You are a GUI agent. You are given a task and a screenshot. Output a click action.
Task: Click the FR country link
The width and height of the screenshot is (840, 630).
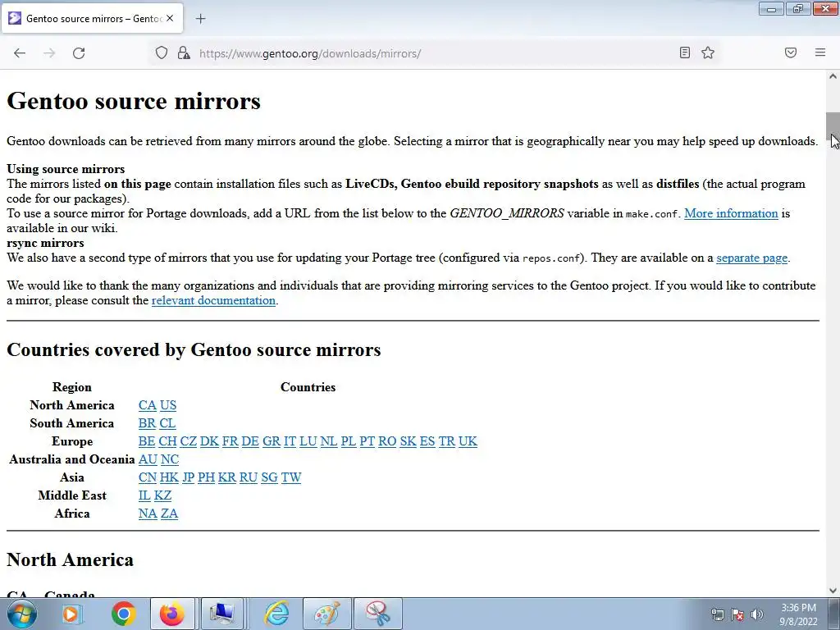point(231,441)
